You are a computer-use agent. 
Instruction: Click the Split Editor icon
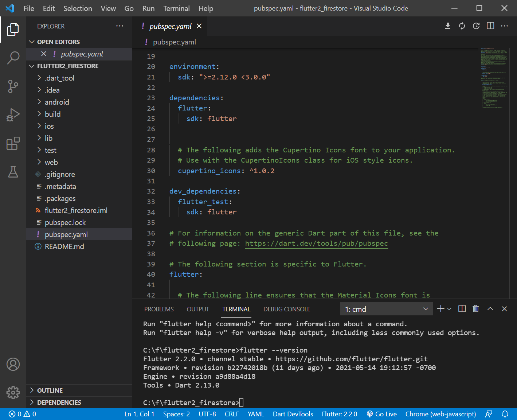[x=490, y=26]
